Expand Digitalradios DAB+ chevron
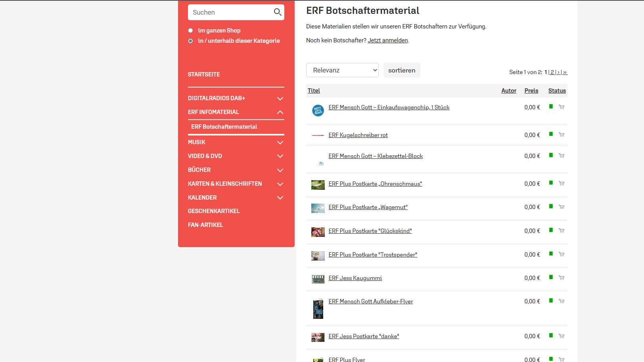The height and width of the screenshot is (362, 644). coord(280,98)
